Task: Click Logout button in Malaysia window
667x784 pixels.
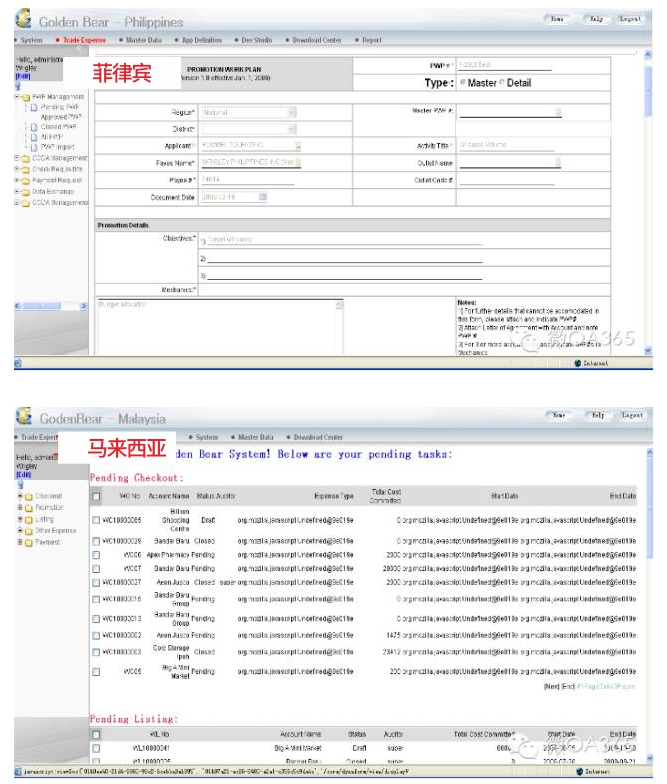Action: [632, 415]
